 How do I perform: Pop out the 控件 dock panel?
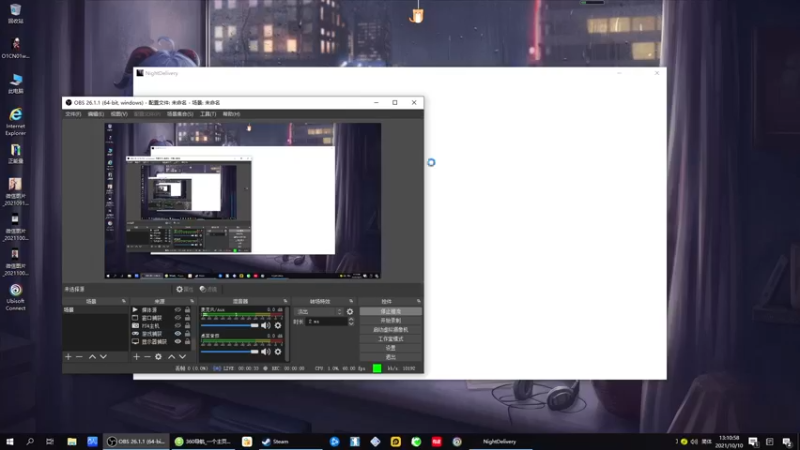(418, 302)
